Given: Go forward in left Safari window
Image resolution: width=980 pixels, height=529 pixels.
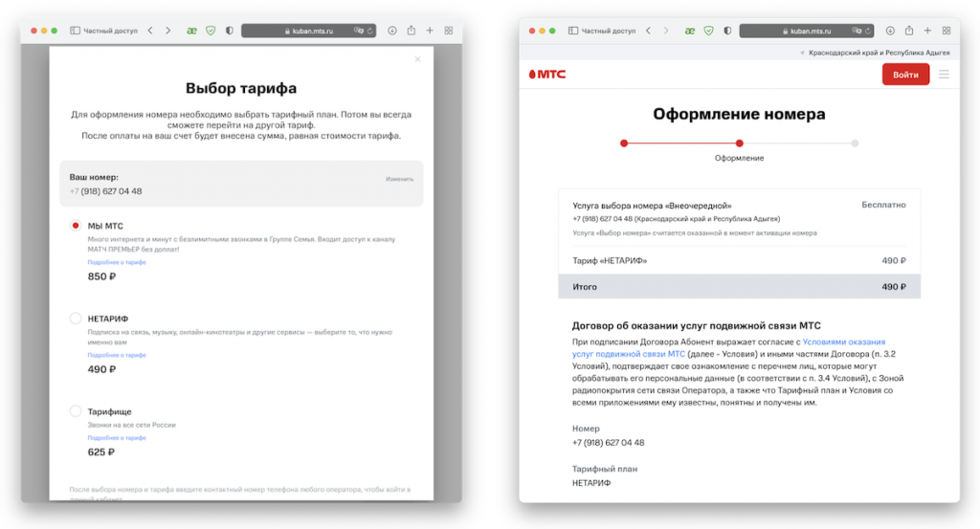Looking at the screenshot, I should [x=167, y=31].
